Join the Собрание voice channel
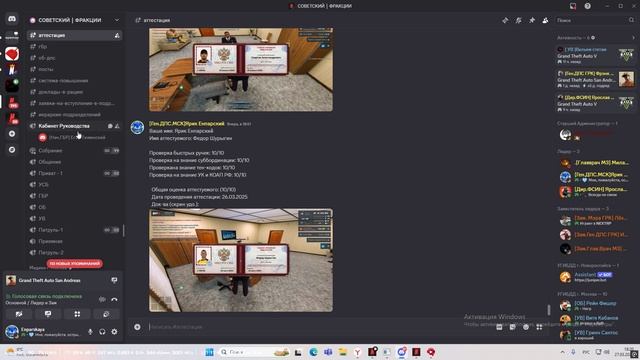Screen dimensions: 640x360 (75, 151)
